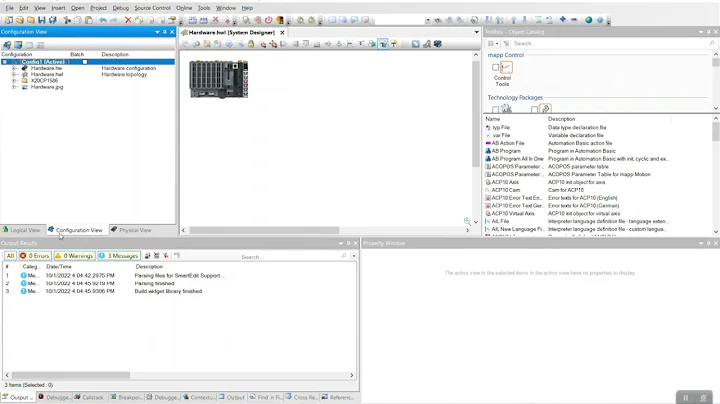Open the Source Control menu
The height and width of the screenshot is (404, 720).
click(152, 8)
